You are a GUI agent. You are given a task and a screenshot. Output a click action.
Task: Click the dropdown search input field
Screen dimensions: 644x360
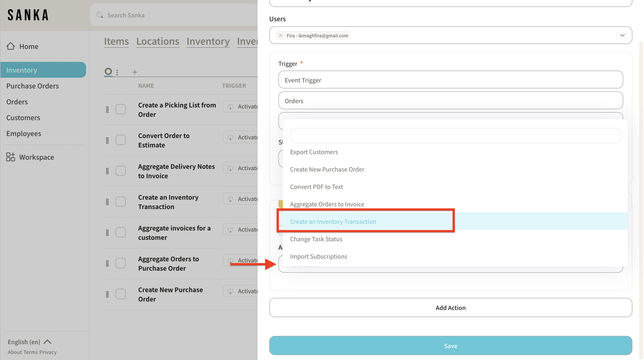click(455, 136)
